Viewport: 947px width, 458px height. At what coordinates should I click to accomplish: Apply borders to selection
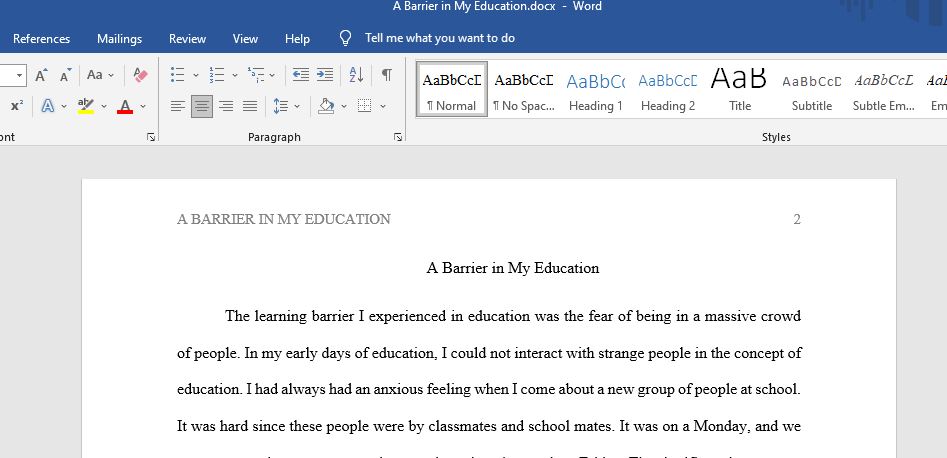tap(364, 106)
